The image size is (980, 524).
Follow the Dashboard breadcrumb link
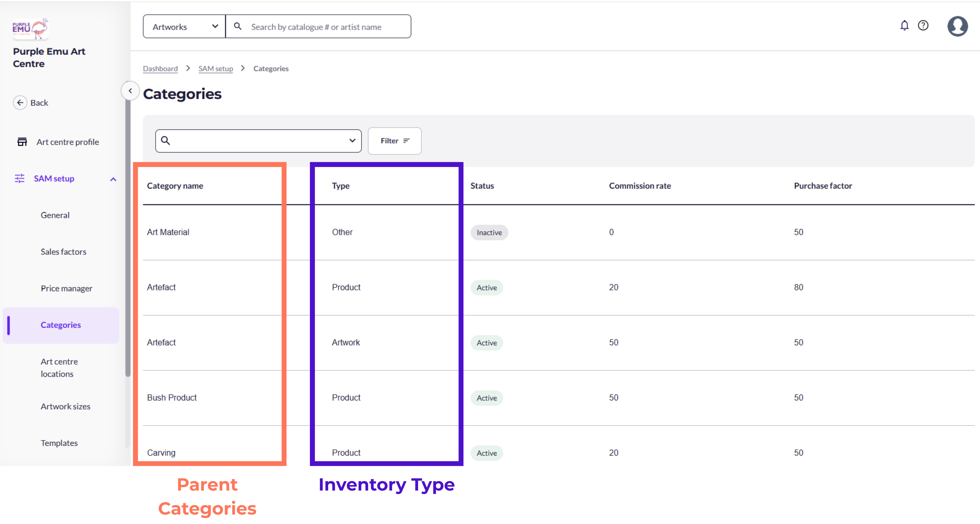[x=160, y=68]
